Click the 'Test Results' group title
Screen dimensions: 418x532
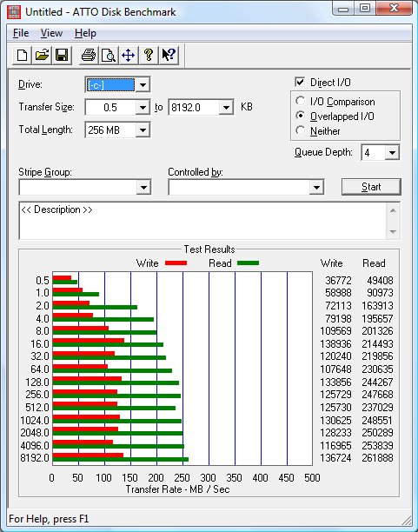click(x=209, y=249)
